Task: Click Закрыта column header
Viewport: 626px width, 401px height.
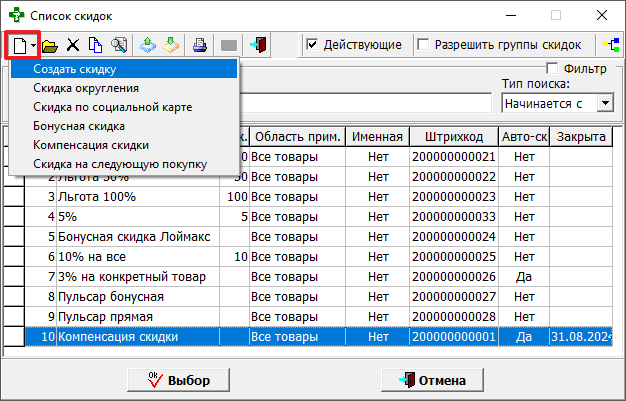Action: [x=581, y=137]
